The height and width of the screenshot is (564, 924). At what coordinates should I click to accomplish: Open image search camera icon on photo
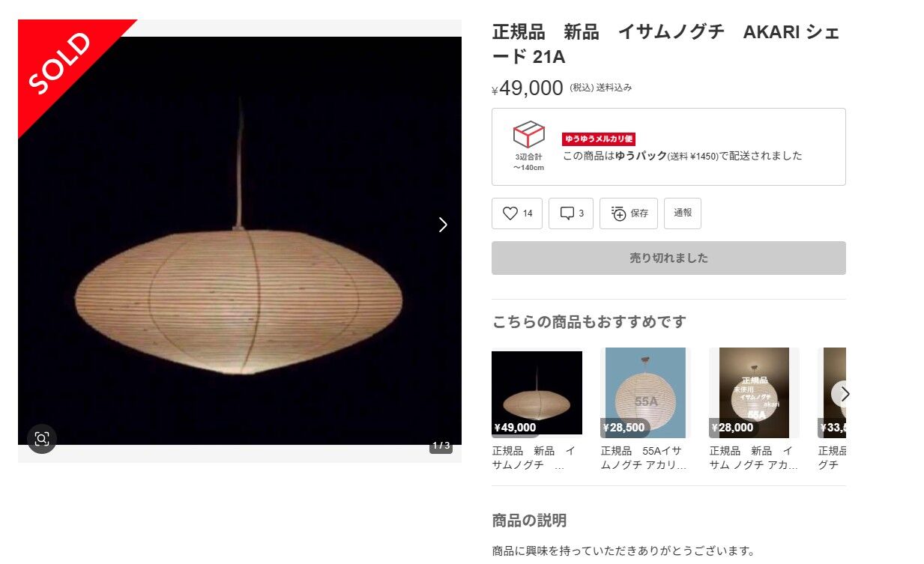pyautogui.click(x=42, y=439)
